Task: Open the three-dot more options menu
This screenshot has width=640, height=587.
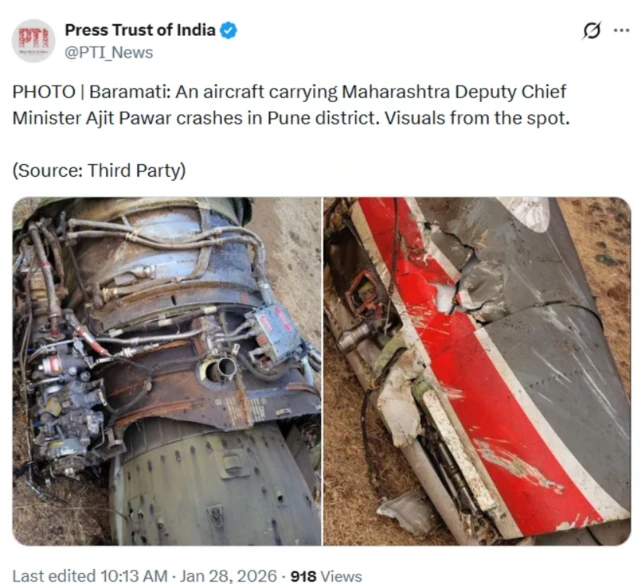Action: coord(622,30)
